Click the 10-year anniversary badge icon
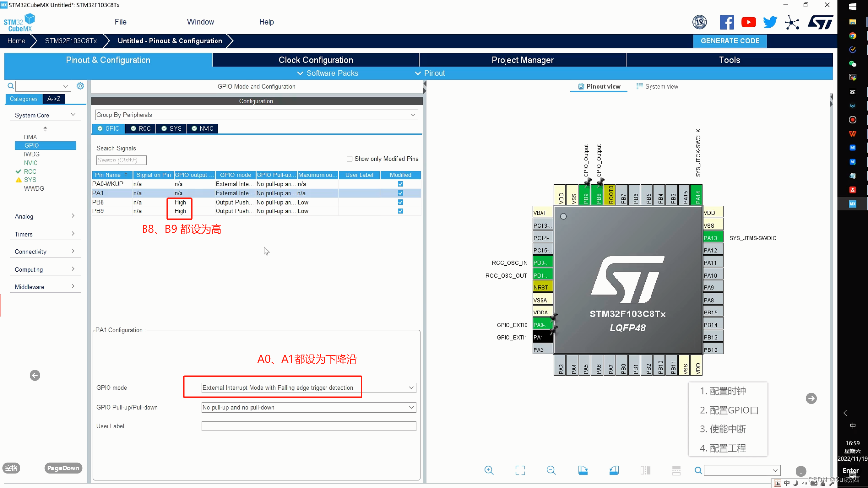Screen dimensions: 868x488 coord(700,22)
